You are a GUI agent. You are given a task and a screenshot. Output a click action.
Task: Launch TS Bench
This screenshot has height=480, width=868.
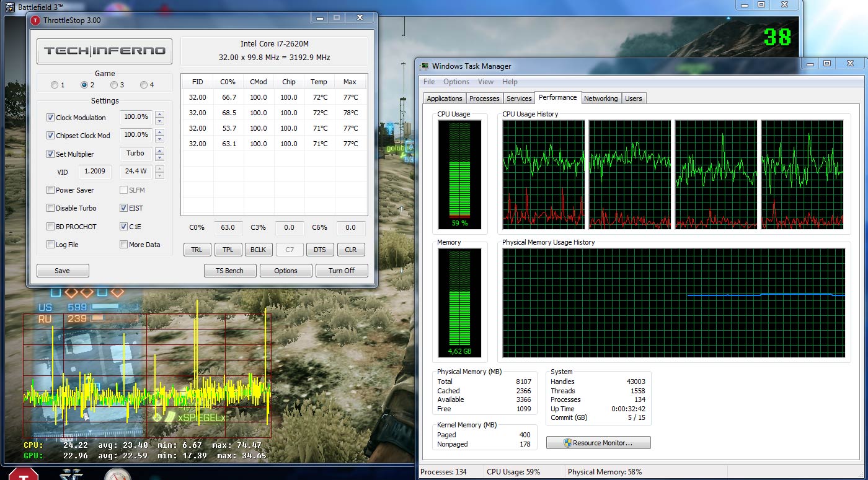[229, 271]
